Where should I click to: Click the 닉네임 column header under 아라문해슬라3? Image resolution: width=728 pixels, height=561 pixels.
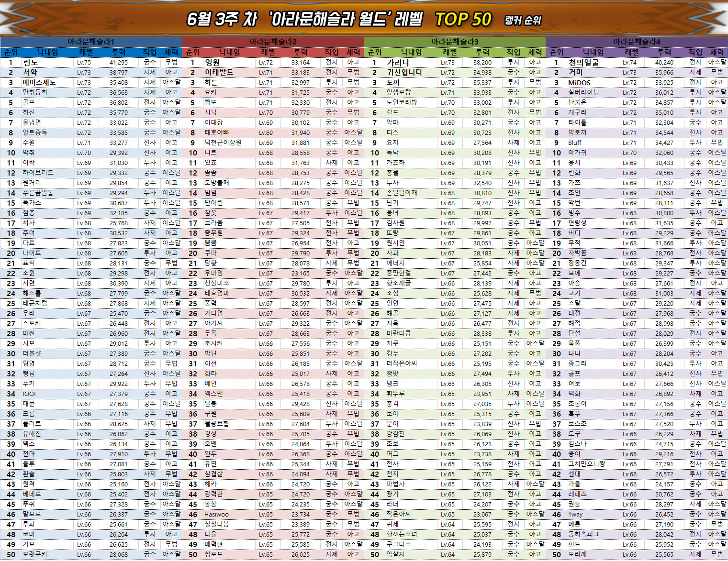[412, 52]
